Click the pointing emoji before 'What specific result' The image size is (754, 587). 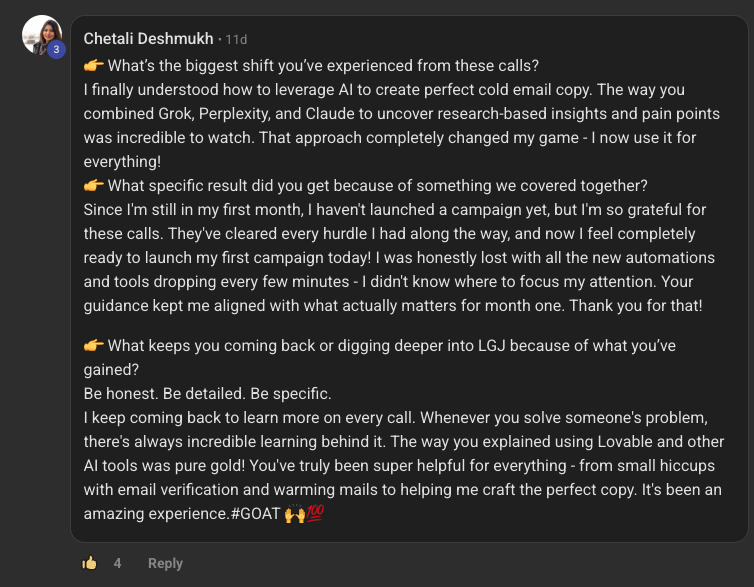point(93,186)
